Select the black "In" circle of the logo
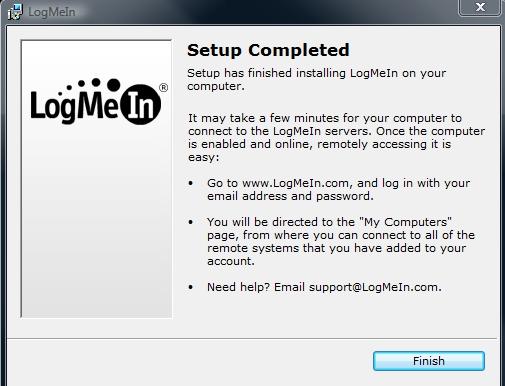The width and height of the screenshot is (505, 386). (140, 104)
